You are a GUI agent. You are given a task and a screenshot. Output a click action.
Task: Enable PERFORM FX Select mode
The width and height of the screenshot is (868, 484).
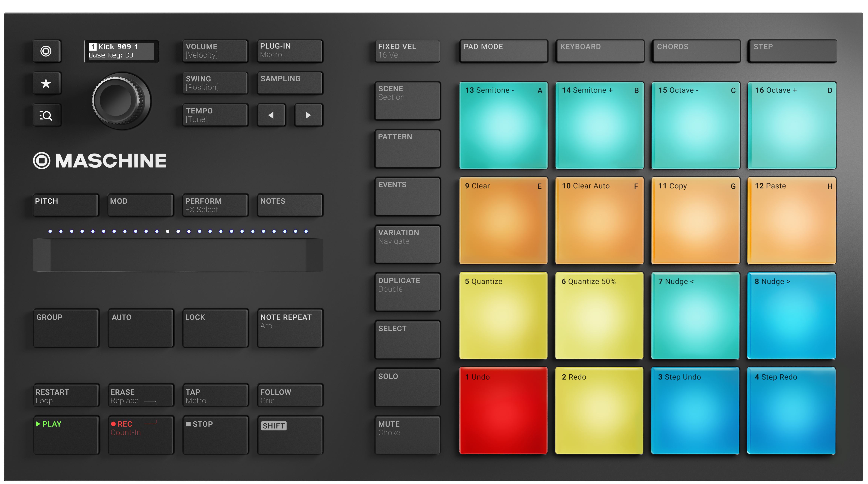215,205
